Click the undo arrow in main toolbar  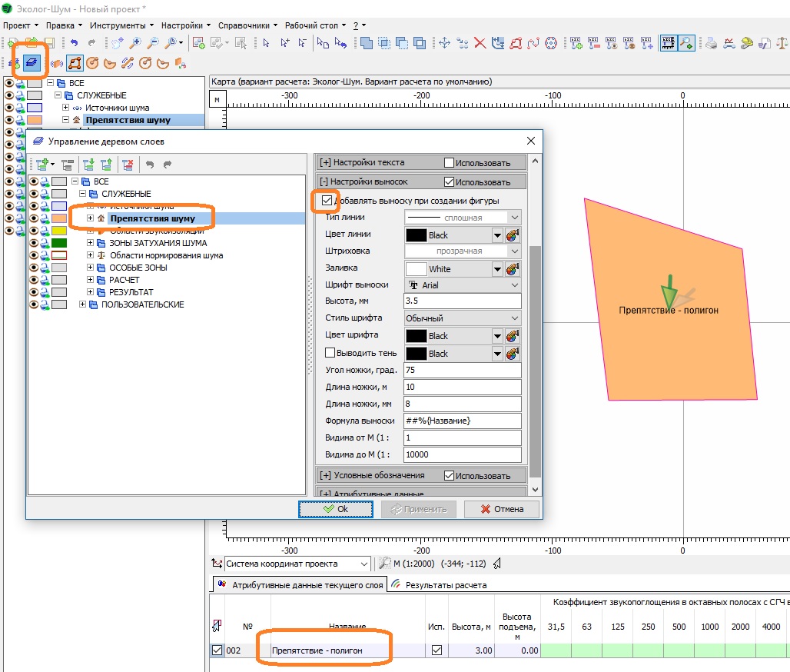pos(75,43)
